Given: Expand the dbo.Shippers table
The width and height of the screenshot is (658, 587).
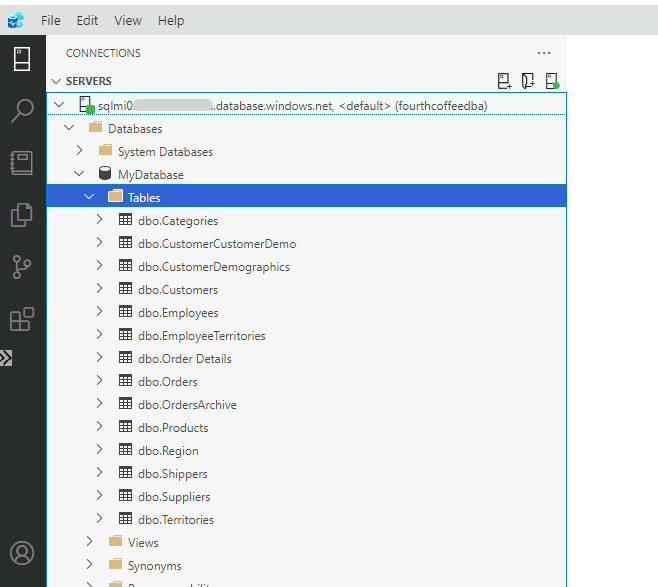Looking at the screenshot, I should [x=99, y=472].
